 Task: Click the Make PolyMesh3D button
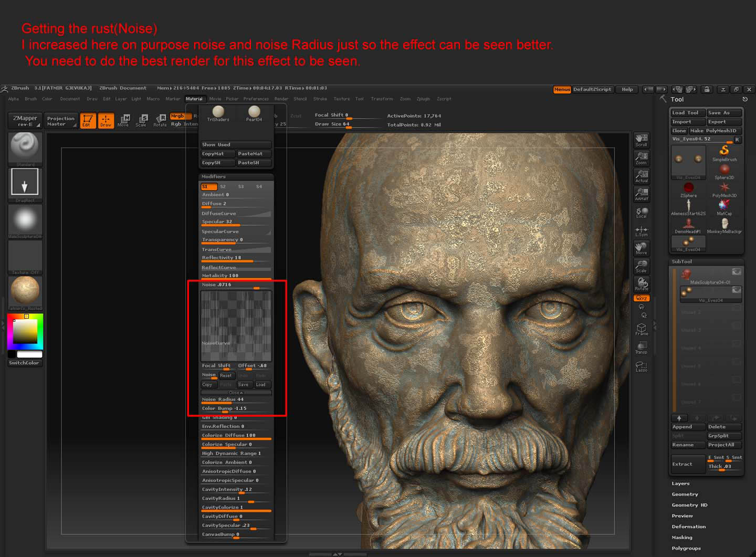click(x=715, y=131)
